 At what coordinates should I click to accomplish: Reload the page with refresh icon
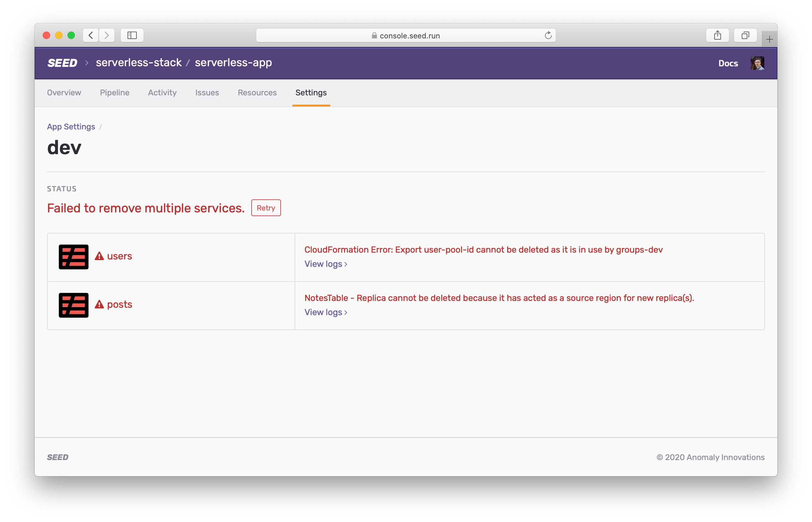(x=548, y=35)
